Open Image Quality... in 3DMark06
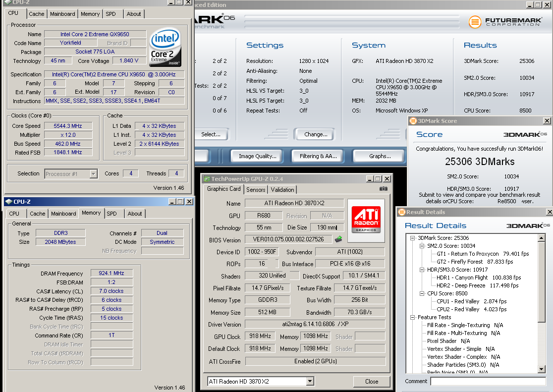Screen dimensions: 553x392 [258, 156]
